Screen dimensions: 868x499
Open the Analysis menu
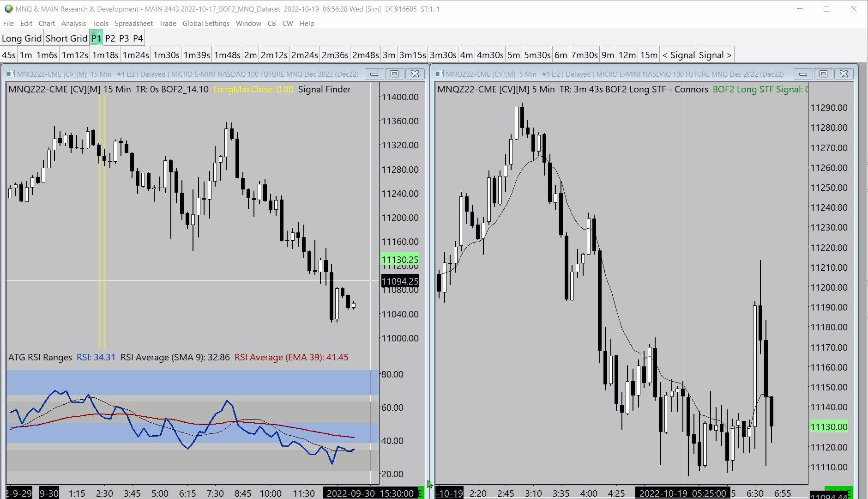[73, 23]
